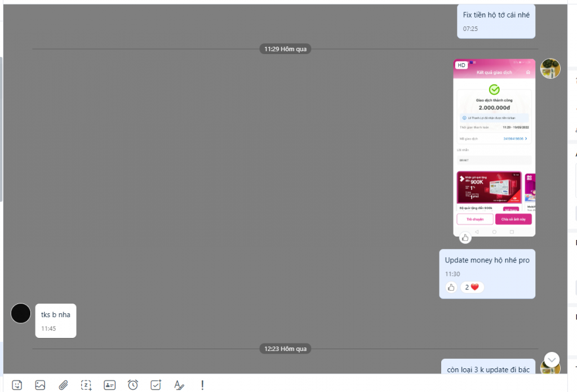Open black avatar beside 'tks b nha'
This screenshot has width=577, height=392.
click(21, 313)
